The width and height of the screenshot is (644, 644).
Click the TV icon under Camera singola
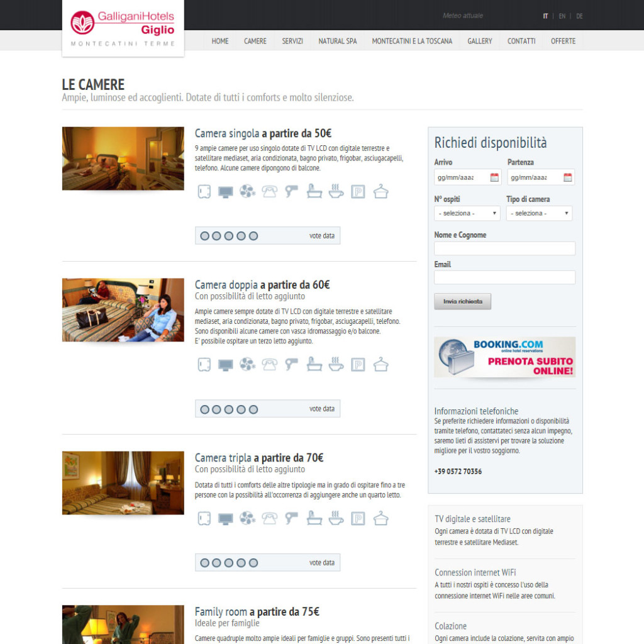tap(225, 192)
